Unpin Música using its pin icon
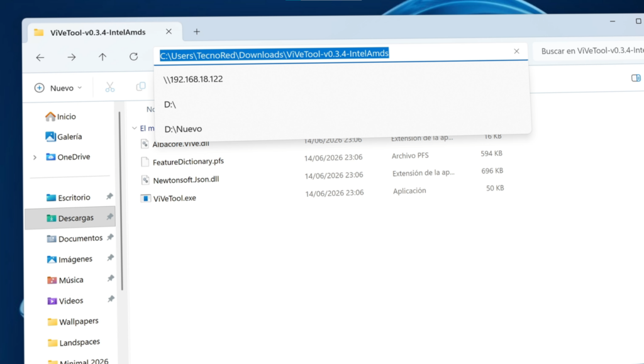This screenshot has width=644, height=364. [111, 279]
